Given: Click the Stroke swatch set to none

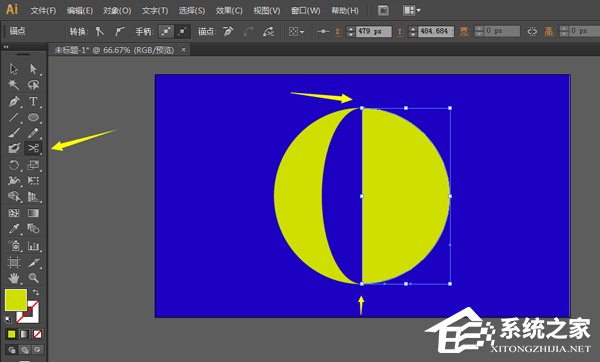Looking at the screenshot, I should point(28,312).
